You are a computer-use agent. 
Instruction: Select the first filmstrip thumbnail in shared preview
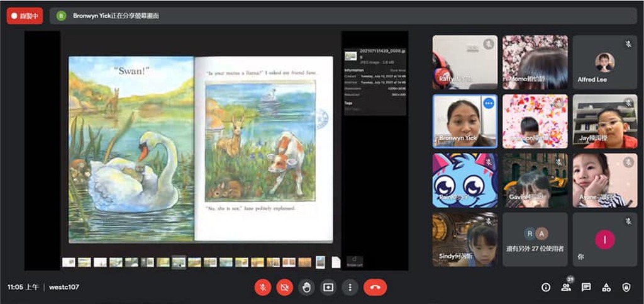tap(69, 262)
